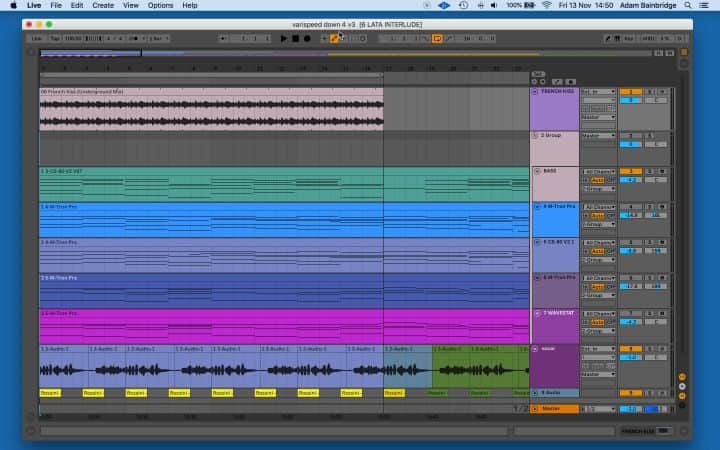The width and height of the screenshot is (720, 450).
Task: Show or hide the In/Out section
Action: [x=682, y=377]
